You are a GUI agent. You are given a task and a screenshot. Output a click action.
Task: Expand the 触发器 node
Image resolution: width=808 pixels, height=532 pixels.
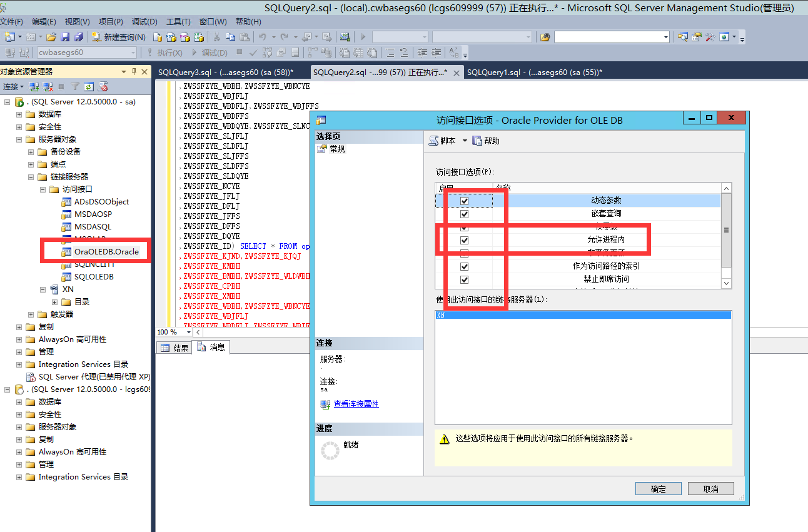[x=31, y=314]
